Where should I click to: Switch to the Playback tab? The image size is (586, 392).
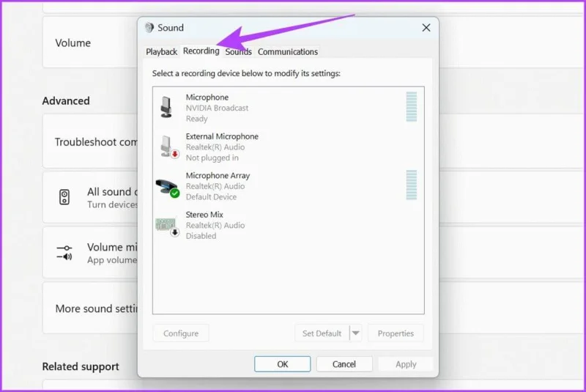pos(161,51)
